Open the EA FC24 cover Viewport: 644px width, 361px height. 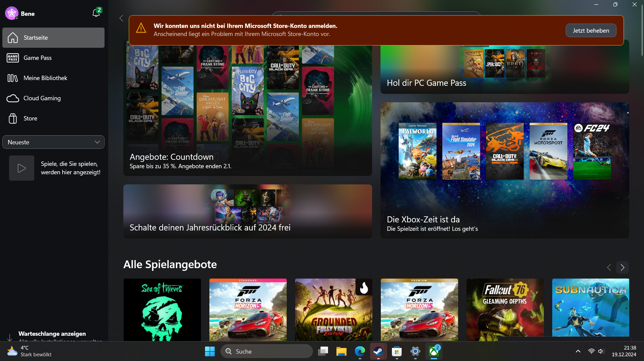point(592,151)
